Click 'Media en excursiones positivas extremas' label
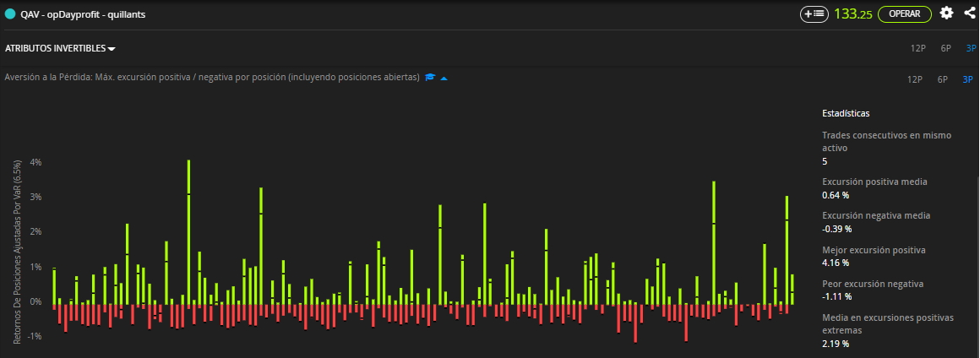 888,323
